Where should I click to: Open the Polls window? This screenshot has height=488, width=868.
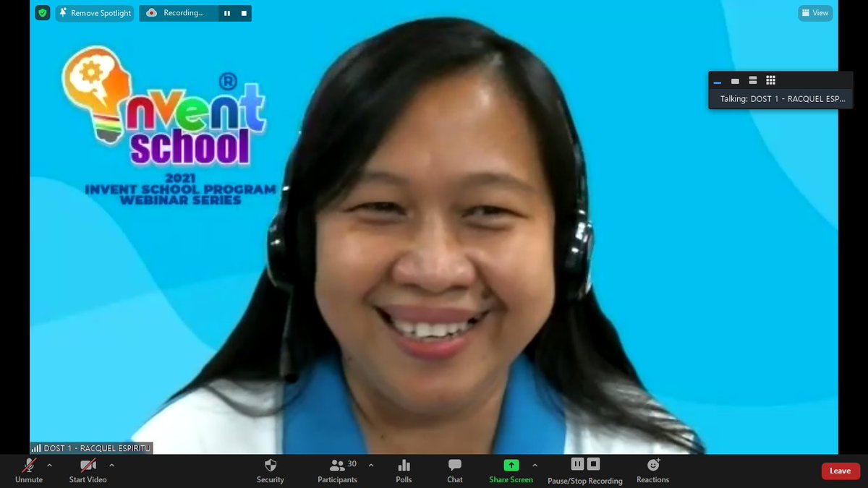pos(404,470)
